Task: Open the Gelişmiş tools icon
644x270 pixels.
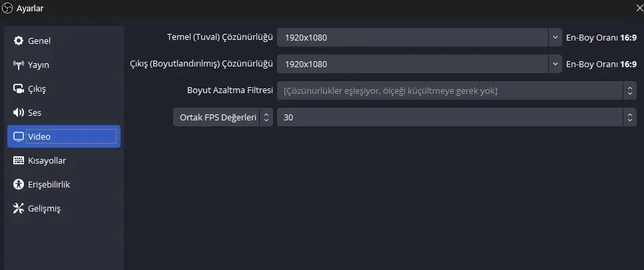Action: 19,208
